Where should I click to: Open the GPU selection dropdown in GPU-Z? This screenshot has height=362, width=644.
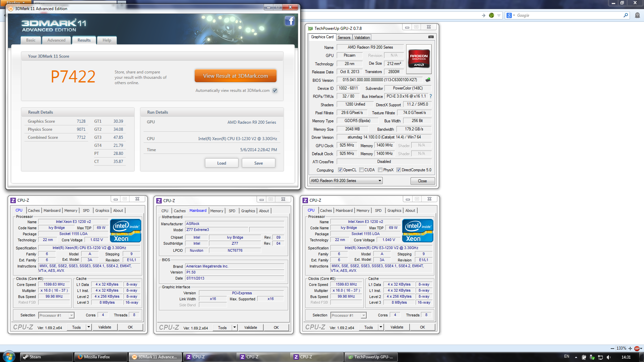pyautogui.click(x=346, y=181)
